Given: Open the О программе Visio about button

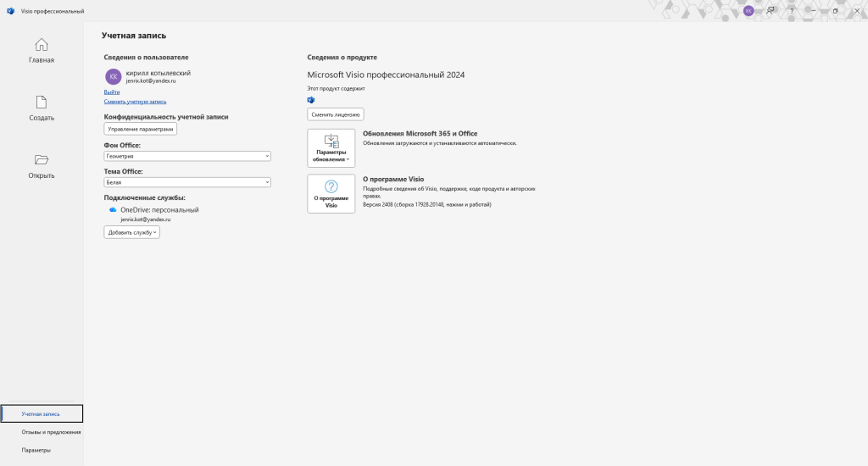Looking at the screenshot, I should point(331,194).
